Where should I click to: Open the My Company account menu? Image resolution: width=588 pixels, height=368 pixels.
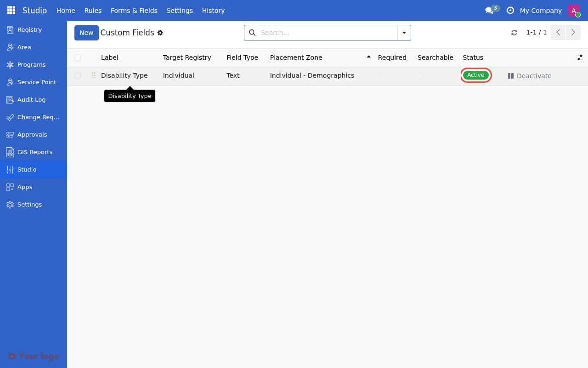click(541, 10)
